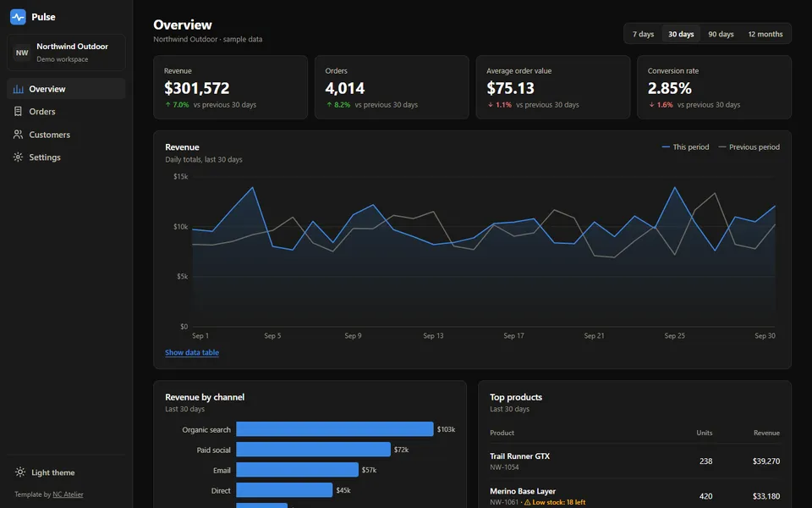This screenshot has height=508, width=812.
Task: Click the Trail Runner GTX product name
Action: coord(520,456)
